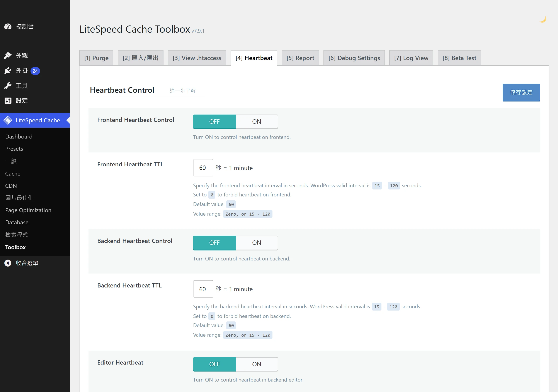Click the Frontend Heartbeat Control label
The width and height of the screenshot is (558, 392).
coord(136,120)
